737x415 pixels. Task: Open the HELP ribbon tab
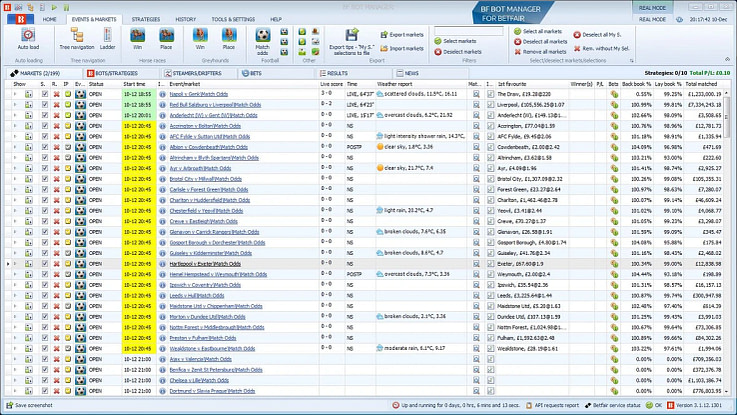[276, 19]
